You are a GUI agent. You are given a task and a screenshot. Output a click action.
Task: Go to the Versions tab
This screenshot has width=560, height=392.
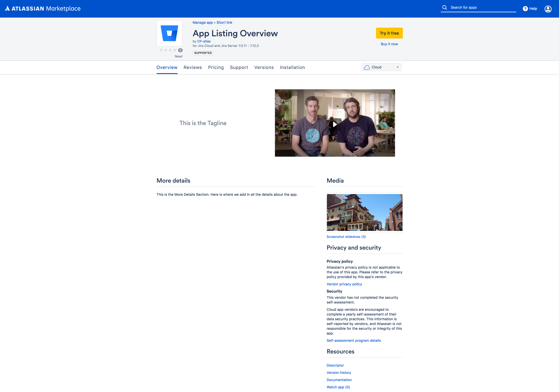pos(264,67)
